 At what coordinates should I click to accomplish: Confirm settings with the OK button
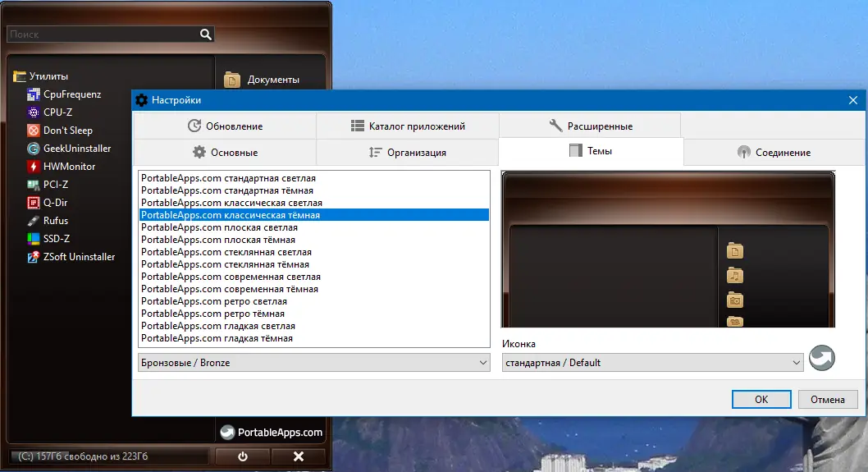761,400
